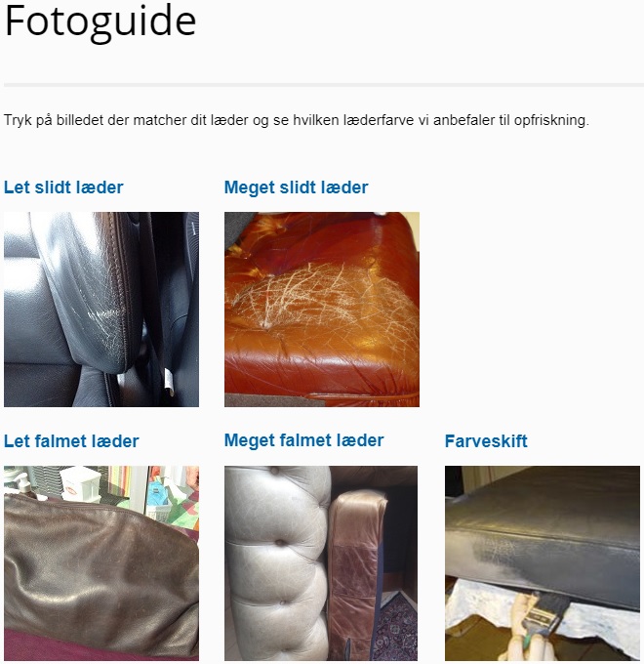Follow the "Meget falmet læder" link
The image size is (644, 664).
(x=303, y=440)
